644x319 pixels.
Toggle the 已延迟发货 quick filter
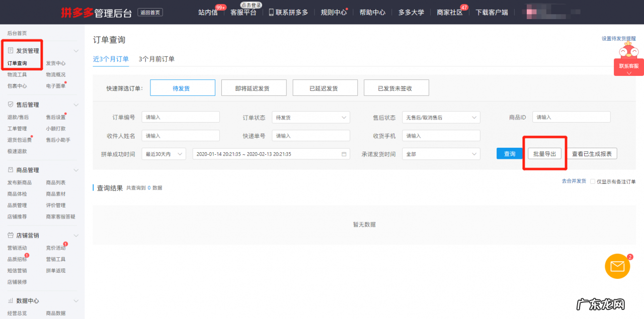point(325,87)
